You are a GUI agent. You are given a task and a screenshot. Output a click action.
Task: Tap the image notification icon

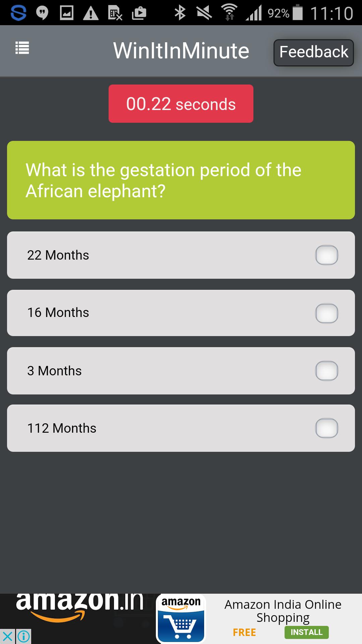click(66, 13)
